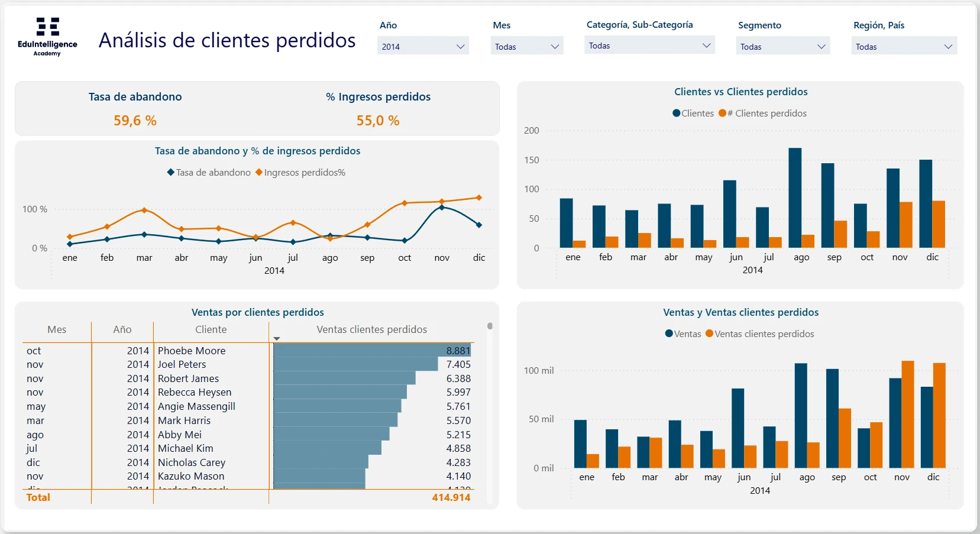Click the Clientes vs Clientes perdidos chart title
The height and width of the screenshot is (534, 980).
(x=740, y=92)
